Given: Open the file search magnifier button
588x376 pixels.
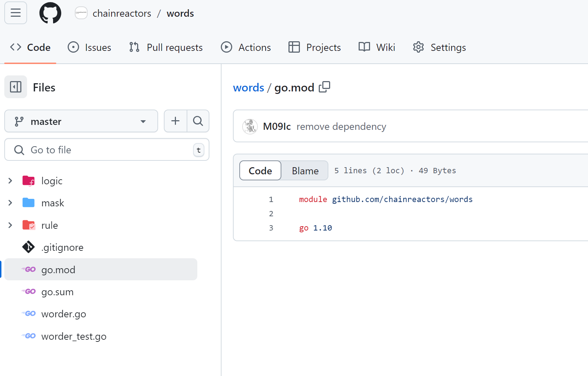Looking at the screenshot, I should point(198,121).
